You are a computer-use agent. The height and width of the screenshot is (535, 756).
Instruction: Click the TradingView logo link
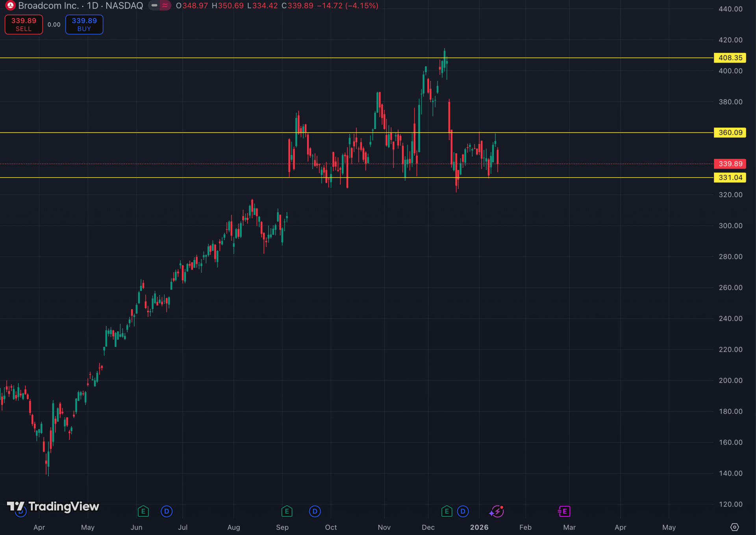pyautogui.click(x=53, y=506)
